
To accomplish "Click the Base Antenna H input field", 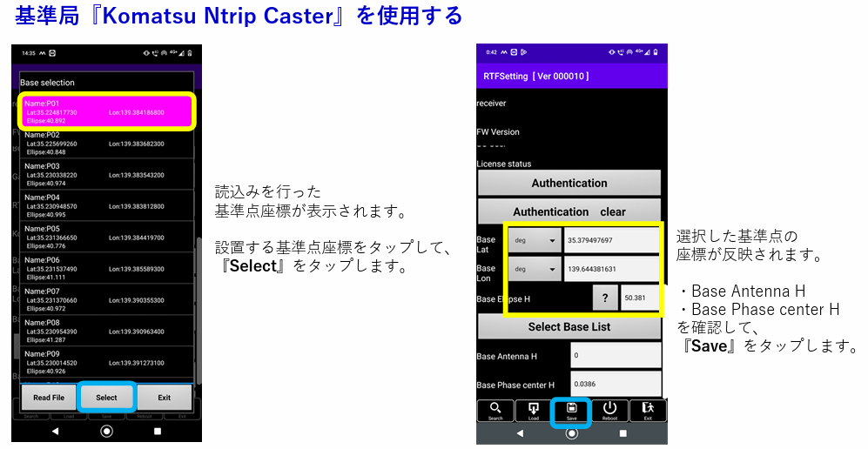I will (x=616, y=356).
